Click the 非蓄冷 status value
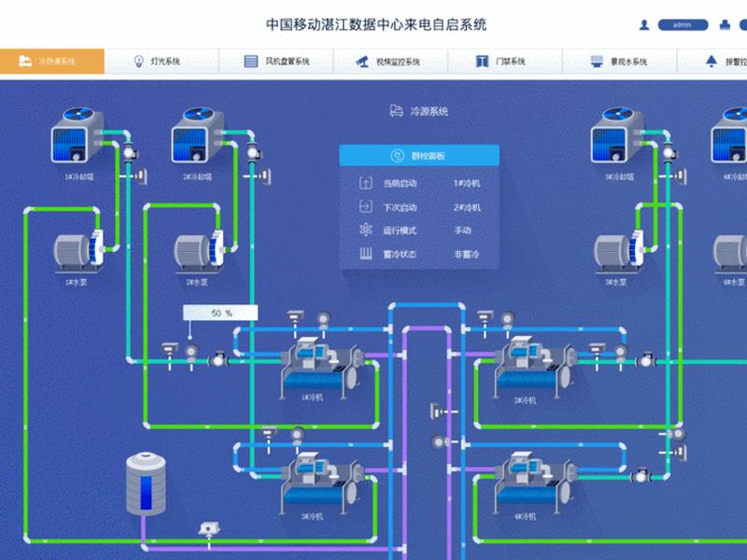 click(466, 254)
